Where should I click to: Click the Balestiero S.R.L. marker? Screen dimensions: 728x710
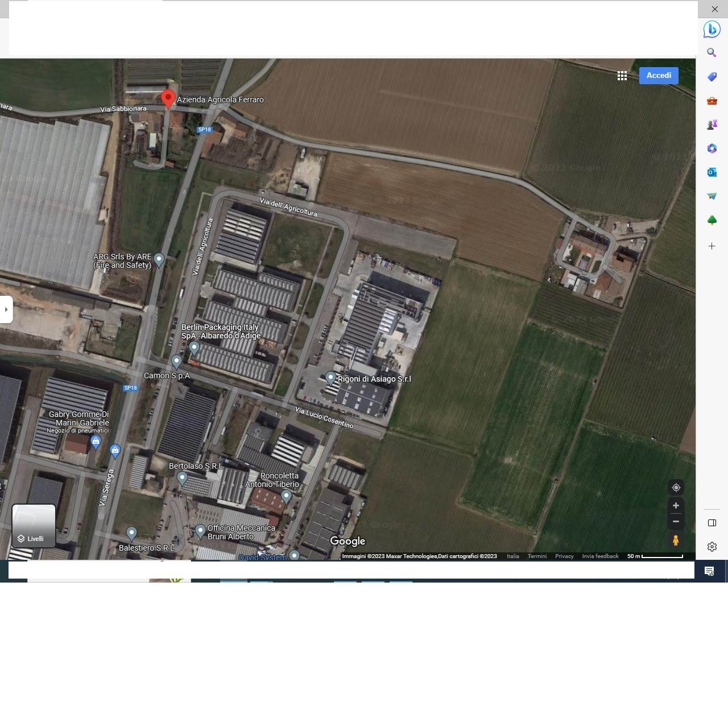[131, 534]
